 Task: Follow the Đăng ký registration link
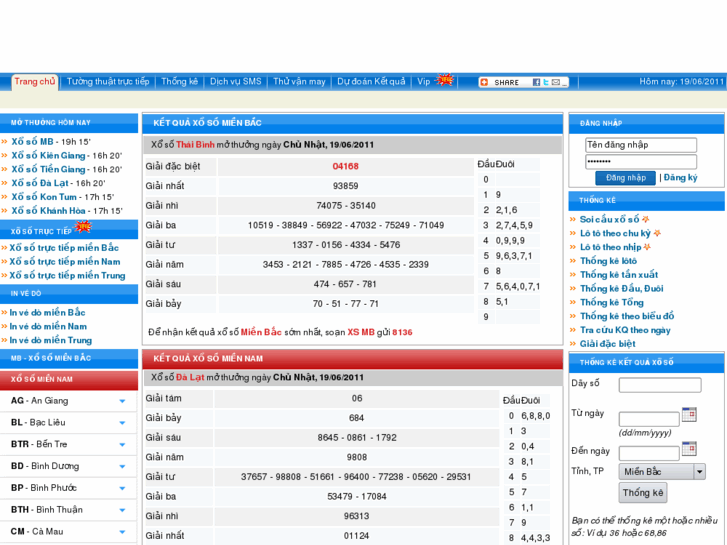681,178
